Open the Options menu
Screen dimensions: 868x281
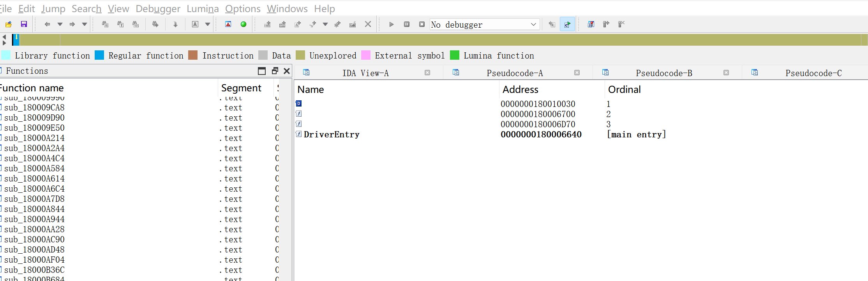243,9
